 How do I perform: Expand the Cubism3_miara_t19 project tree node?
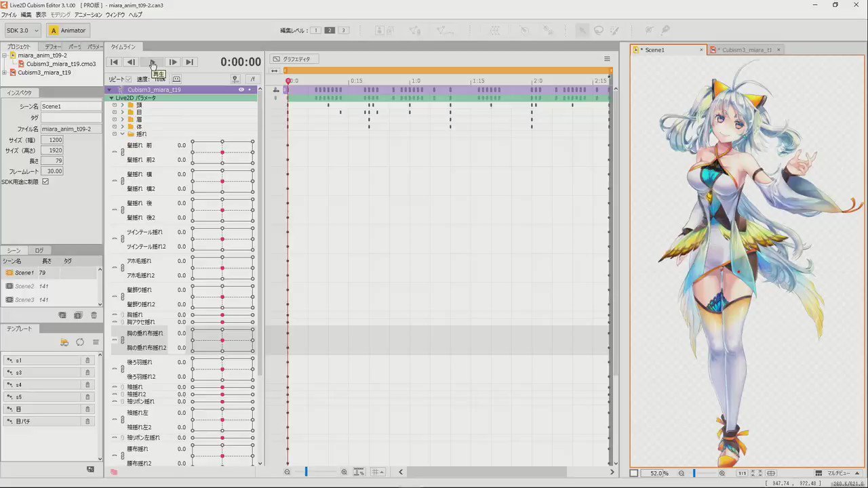click(5, 73)
